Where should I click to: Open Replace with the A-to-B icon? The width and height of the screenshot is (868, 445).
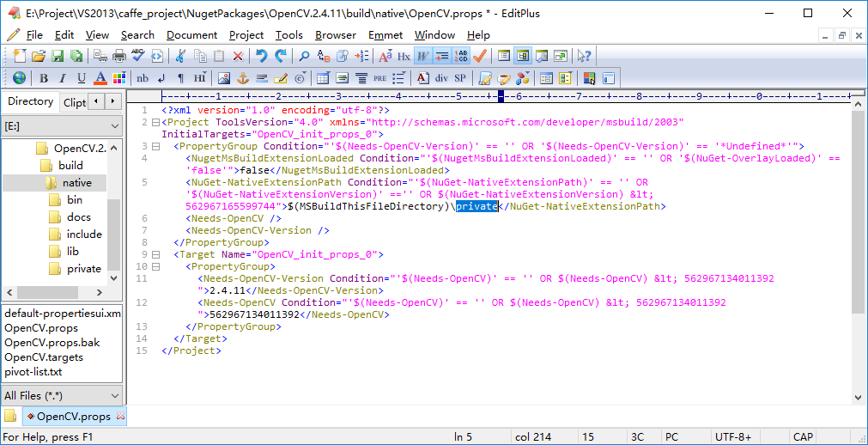324,56
